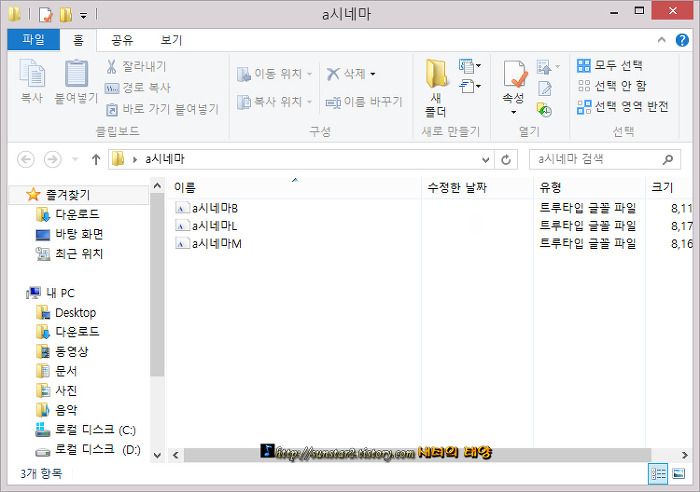The height and width of the screenshot is (492, 700).
Task: Open Help with the question mark icon
Action: click(x=682, y=40)
